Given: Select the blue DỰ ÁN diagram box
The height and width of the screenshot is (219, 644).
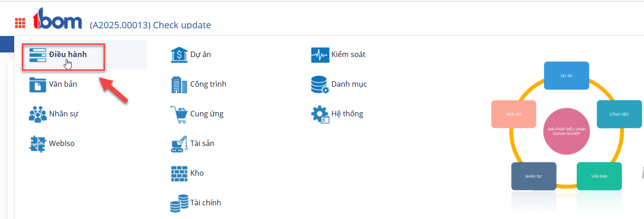Looking at the screenshot, I should (x=566, y=75).
